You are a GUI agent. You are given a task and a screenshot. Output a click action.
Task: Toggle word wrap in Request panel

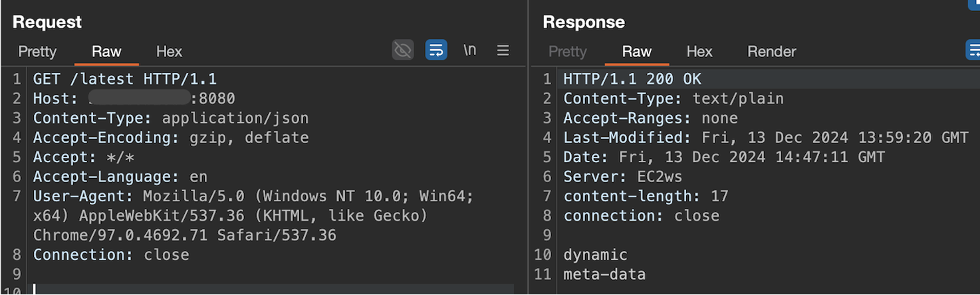click(436, 50)
